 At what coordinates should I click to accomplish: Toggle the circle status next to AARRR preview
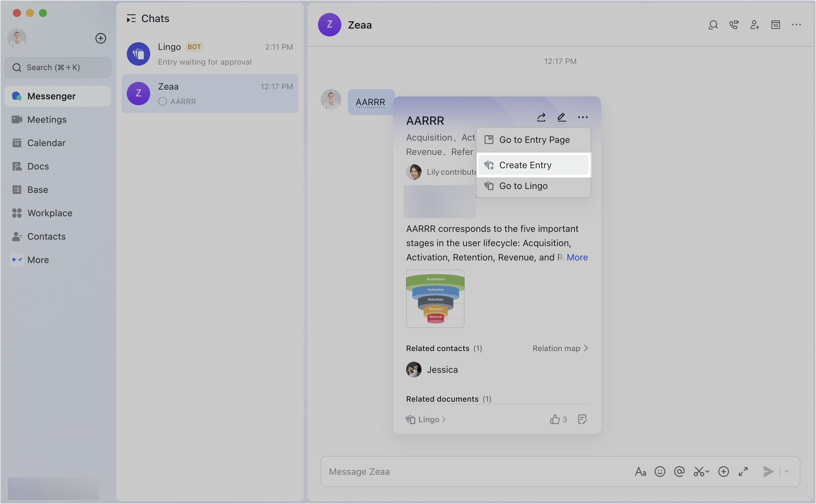pyautogui.click(x=163, y=102)
